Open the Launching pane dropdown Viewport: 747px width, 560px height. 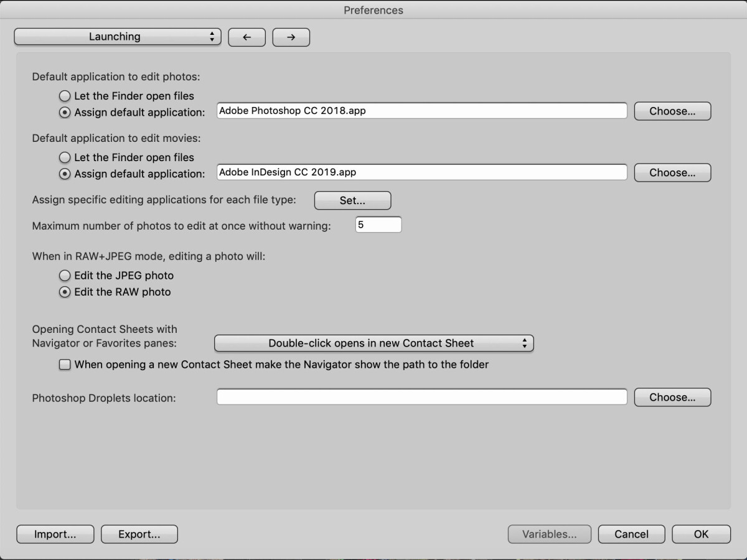pyautogui.click(x=118, y=37)
